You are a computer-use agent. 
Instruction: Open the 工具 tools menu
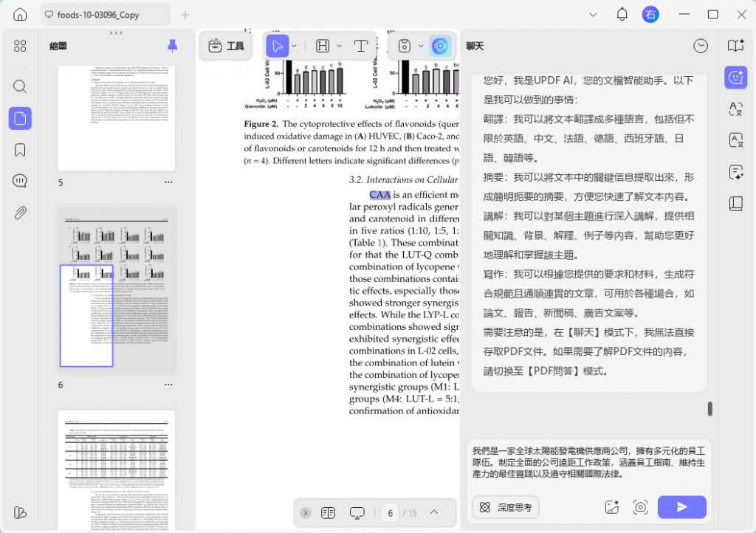(x=226, y=47)
